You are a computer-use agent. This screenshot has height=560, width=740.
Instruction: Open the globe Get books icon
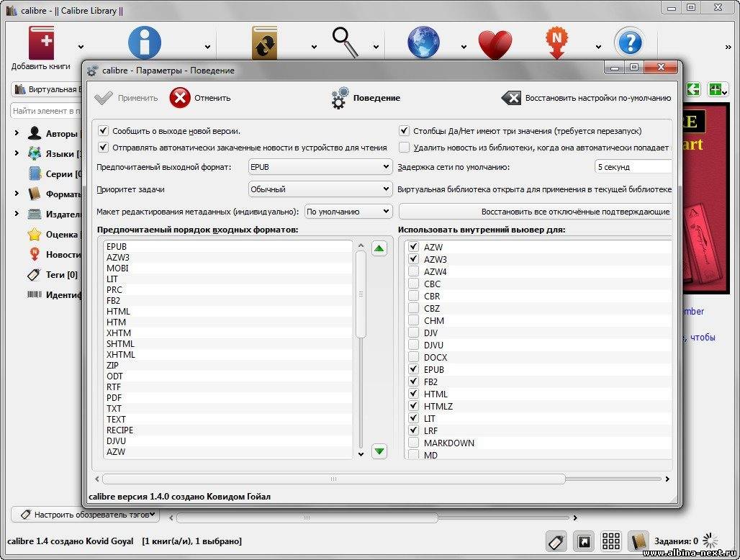(x=423, y=42)
